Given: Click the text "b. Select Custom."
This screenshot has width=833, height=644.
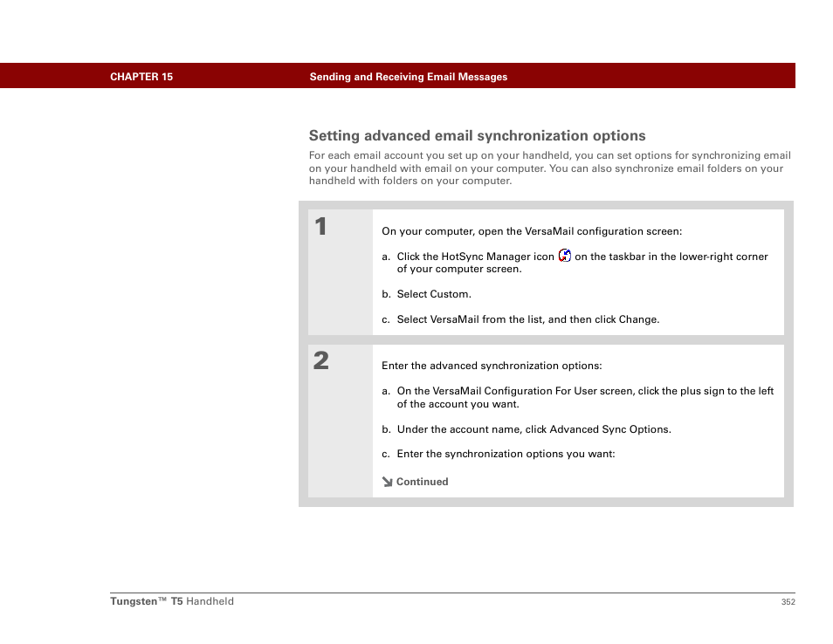Looking at the screenshot, I should pyautogui.click(x=426, y=294).
